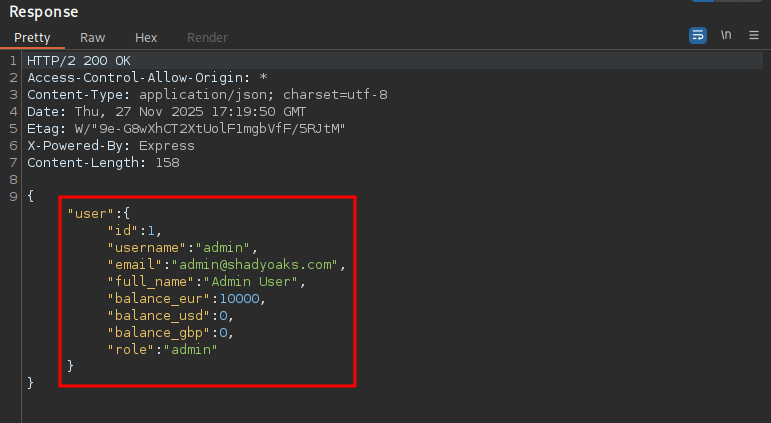Open the Hex tab
The height and width of the screenshot is (423, 771).
[x=146, y=37]
